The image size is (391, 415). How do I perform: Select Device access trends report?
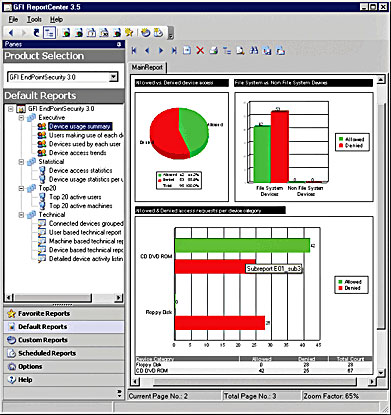click(x=77, y=153)
